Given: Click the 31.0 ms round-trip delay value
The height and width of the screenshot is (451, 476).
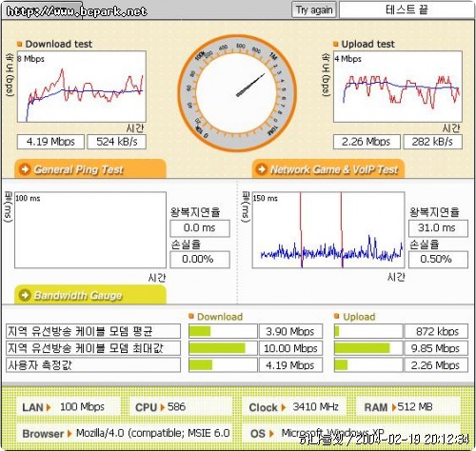Looking at the screenshot, I should click(438, 228).
